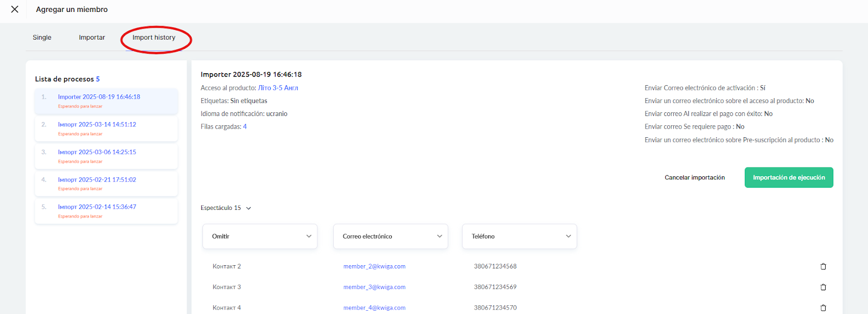Delete the Контакт 4 row
Screen dimensions: 868x314
point(823,307)
